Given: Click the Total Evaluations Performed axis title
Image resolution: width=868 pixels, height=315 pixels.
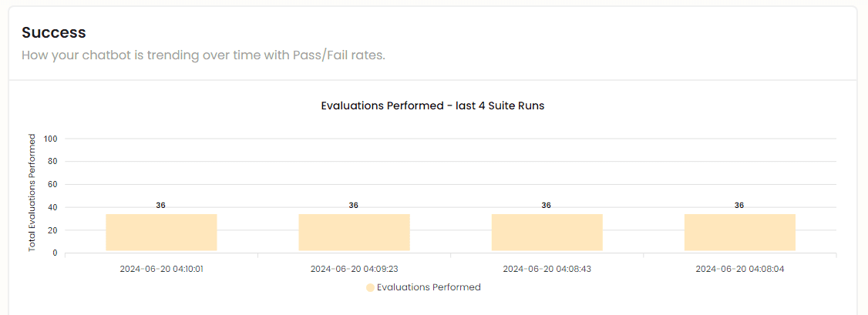Looking at the screenshot, I should (32, 193).
